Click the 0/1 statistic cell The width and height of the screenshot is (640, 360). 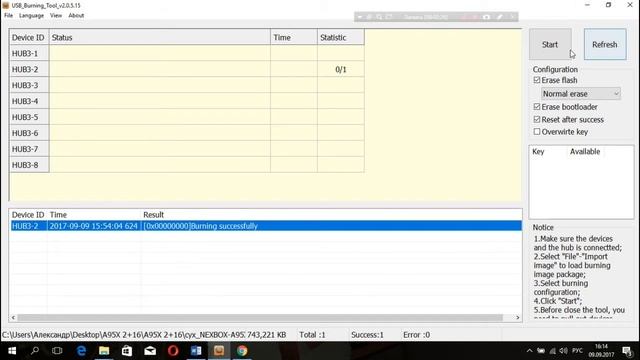(341, 69)
